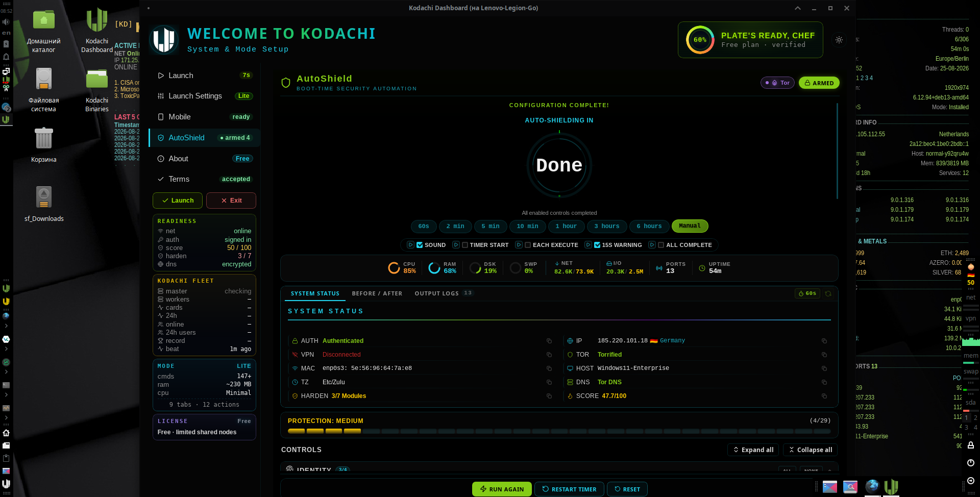
Task: Select the AutoShield sidebar item
Action: click(x=205, y=138)
